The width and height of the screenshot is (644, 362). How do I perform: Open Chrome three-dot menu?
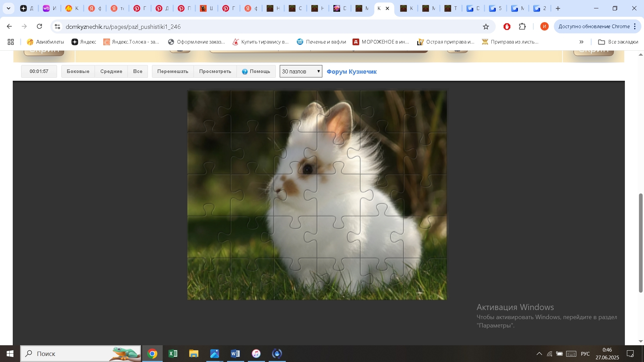(635, 26)
